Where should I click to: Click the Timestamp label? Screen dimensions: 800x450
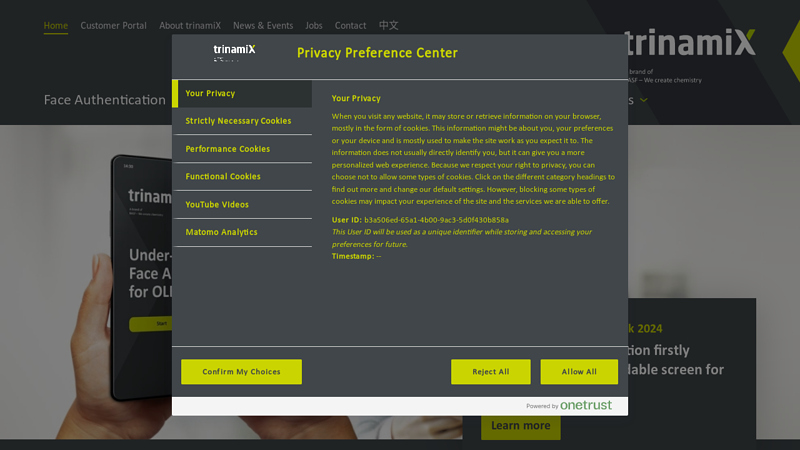pyautogui.click(x=353, y=256)
